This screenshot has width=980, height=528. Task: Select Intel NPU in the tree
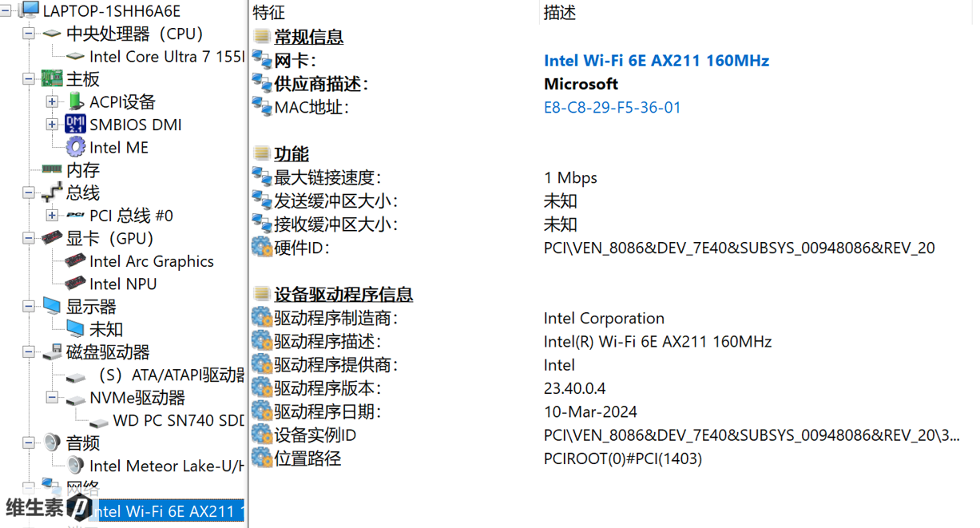coord(123,284)
